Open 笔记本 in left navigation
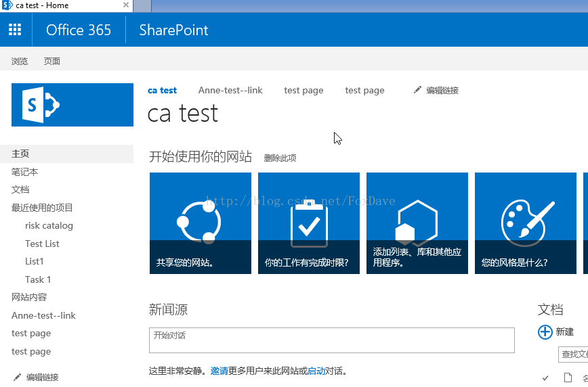 click(x=25, y=172)
